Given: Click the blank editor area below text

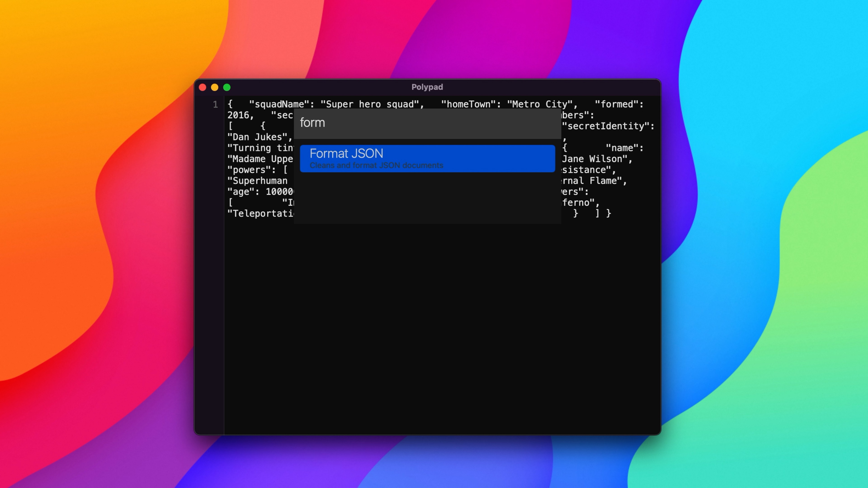Looking at the screenshot, I should tap(438, 320).
